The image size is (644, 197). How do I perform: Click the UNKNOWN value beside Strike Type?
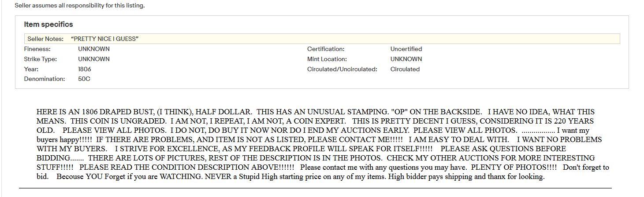(x=94, y=59)
